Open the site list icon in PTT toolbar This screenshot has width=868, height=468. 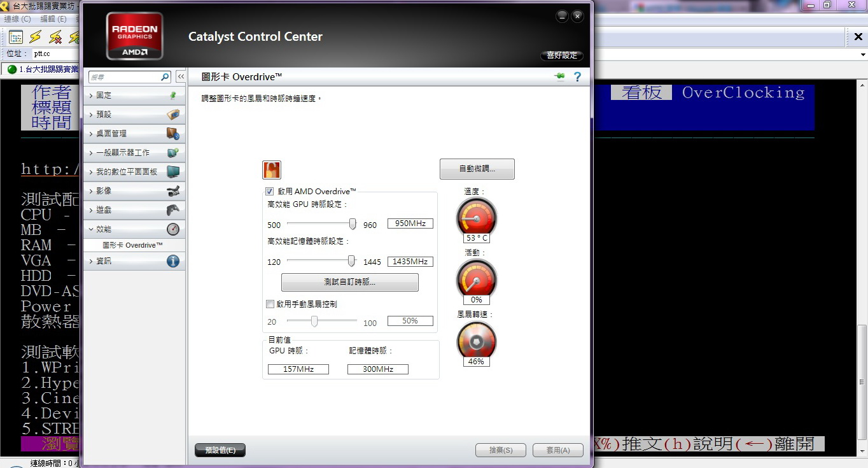[x=16, y=37]
